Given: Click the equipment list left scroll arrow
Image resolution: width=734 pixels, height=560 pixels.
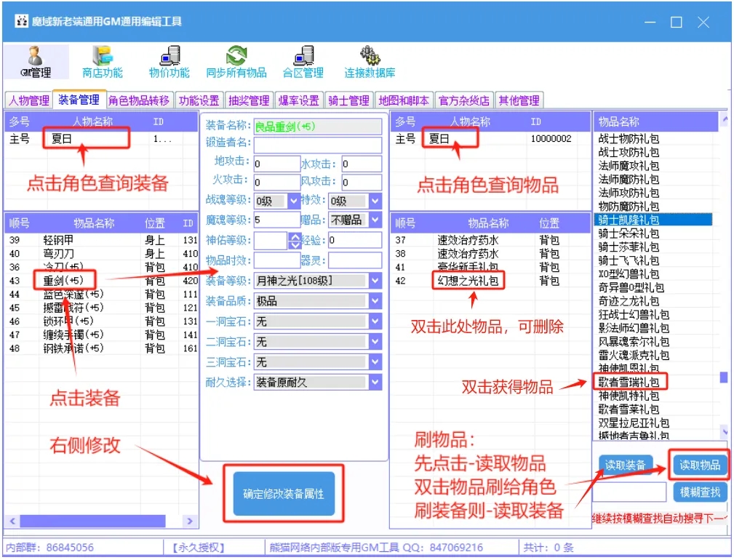Looking at the screenshot, I should point(12,521).
